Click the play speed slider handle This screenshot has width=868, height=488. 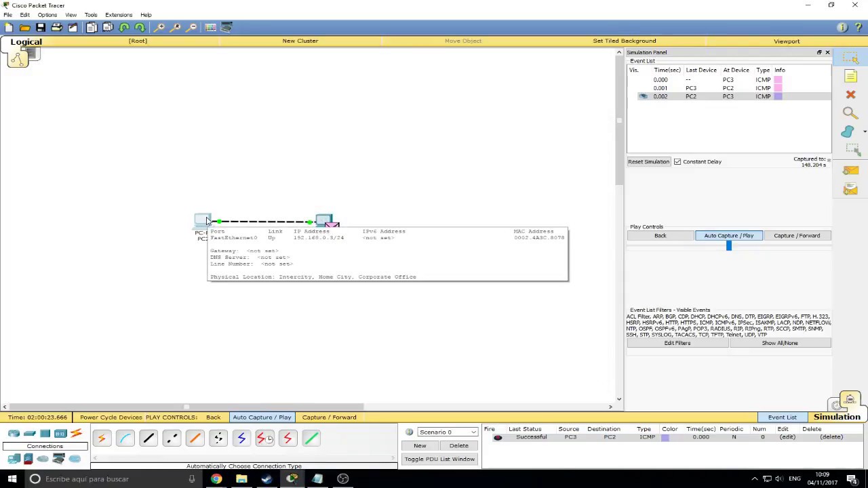coord(729,246)
